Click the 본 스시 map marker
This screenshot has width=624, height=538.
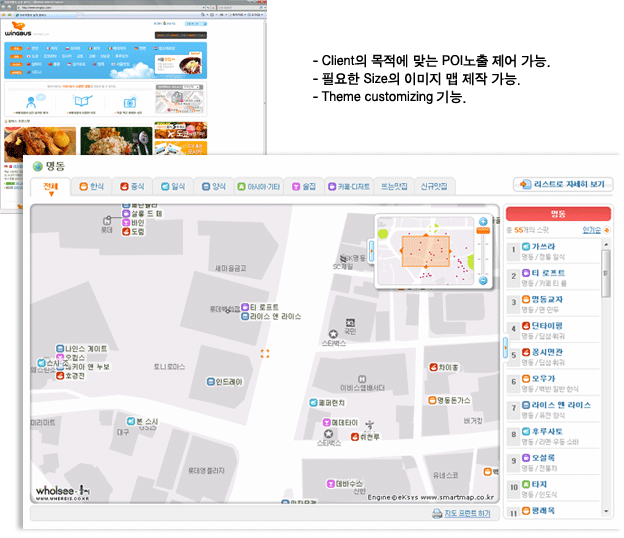click(x=129, y=422)
